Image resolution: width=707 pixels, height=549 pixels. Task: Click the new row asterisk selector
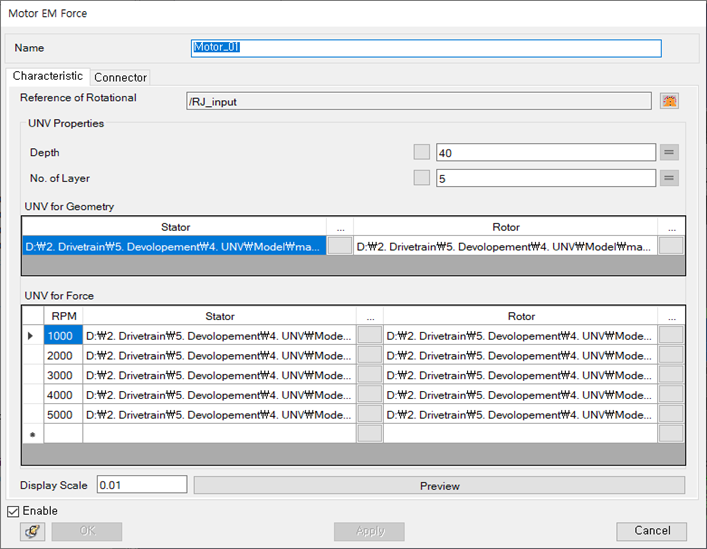32,434
